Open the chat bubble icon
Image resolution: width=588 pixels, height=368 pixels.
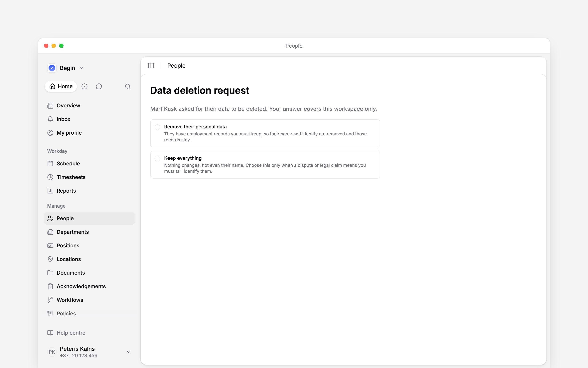99,86
